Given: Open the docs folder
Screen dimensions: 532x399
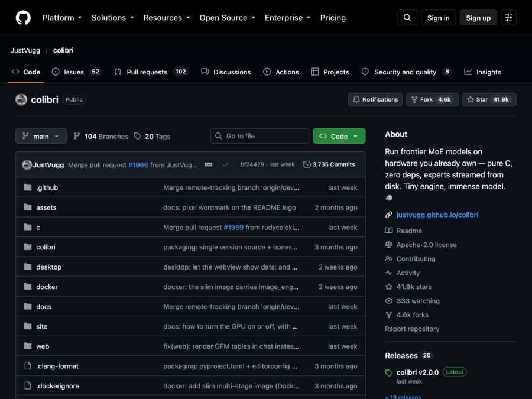Looking at the screenshot, I should [44, 306].
